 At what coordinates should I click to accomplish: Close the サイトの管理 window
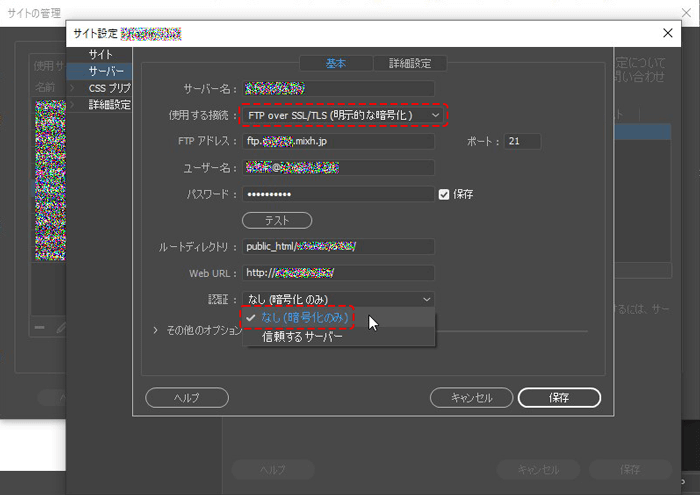[x=687, y=12]
